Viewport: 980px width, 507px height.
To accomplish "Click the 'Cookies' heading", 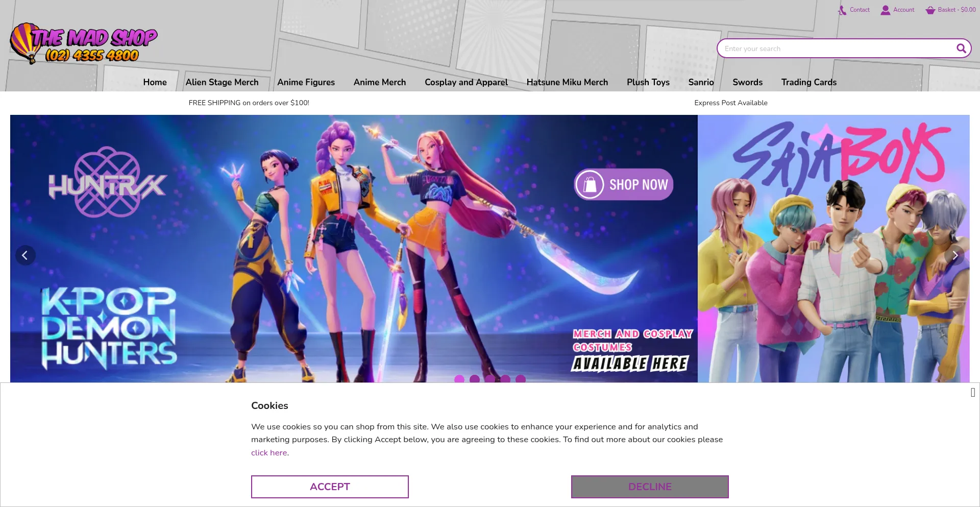I will 269,405.
